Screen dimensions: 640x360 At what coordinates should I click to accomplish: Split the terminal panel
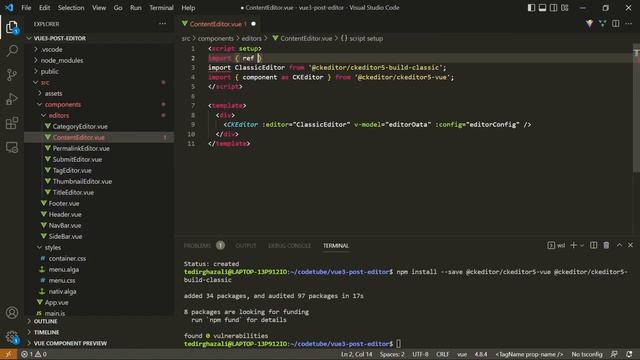click(x=593, y=245)
